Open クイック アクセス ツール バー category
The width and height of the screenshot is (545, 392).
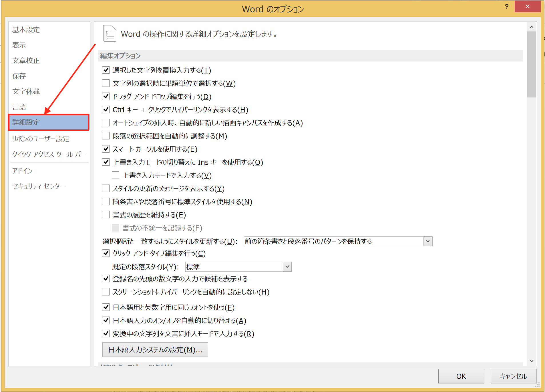49,154
